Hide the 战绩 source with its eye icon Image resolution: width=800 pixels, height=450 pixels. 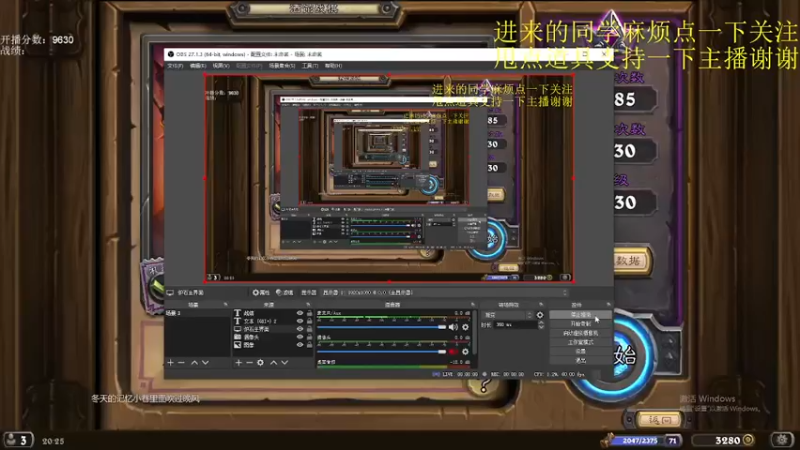(x=299, y=313)
